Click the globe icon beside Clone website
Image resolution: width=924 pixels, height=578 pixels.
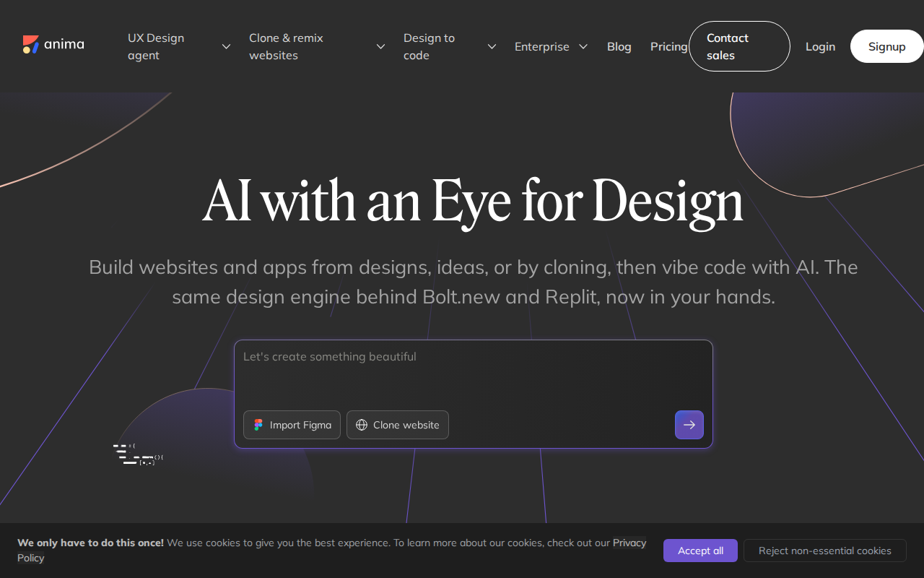(362, 425)
